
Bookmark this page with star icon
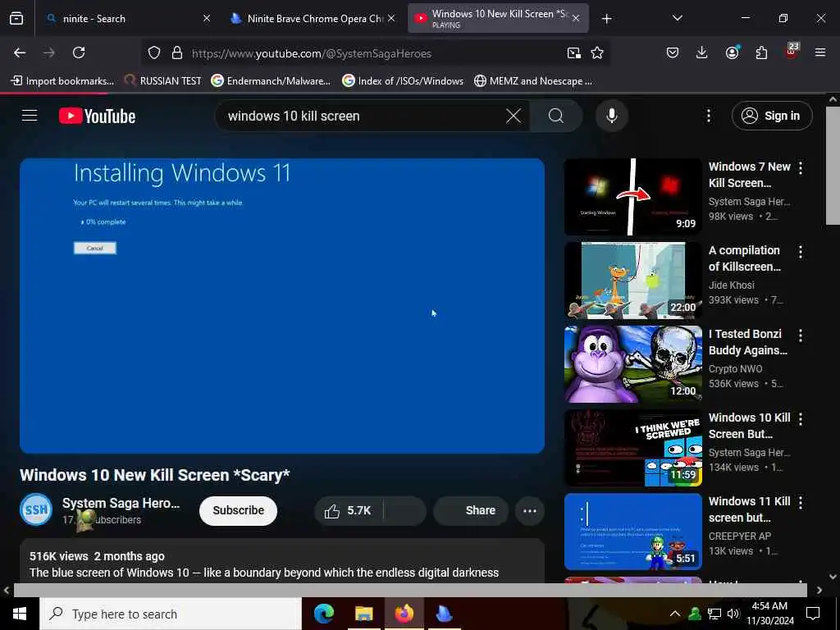click(597, 52)
